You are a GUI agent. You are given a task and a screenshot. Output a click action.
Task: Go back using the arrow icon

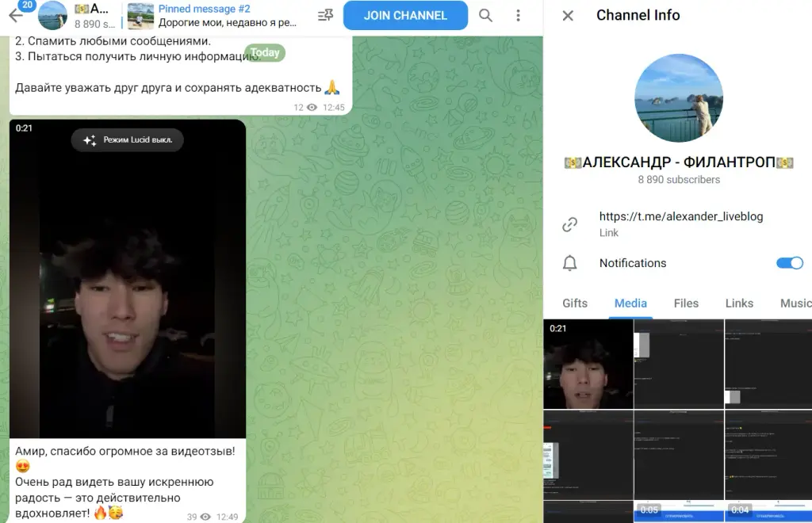(16, 16)
